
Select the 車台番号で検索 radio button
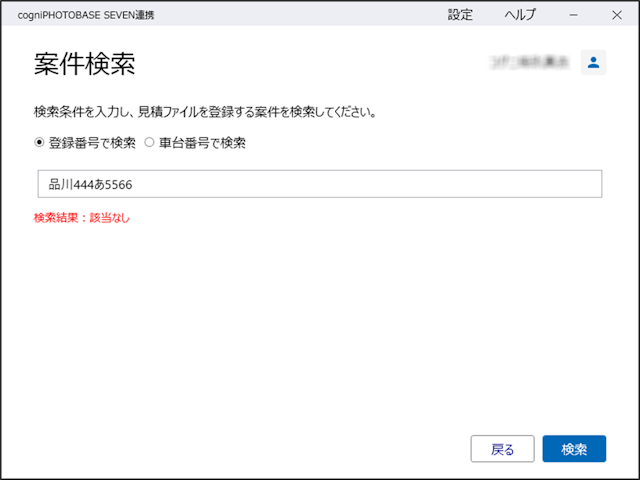click(x=150, y=142)
